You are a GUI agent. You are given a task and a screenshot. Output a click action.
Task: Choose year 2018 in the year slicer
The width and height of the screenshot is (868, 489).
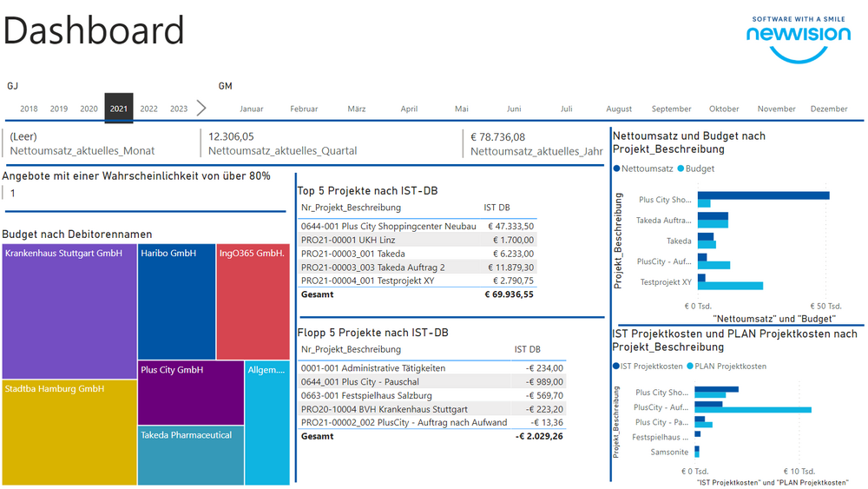pyautogui.click(x=29, y=109)
